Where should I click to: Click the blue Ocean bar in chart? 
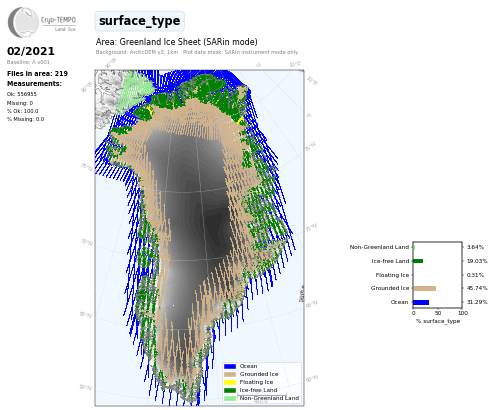(x=421, y=302)
